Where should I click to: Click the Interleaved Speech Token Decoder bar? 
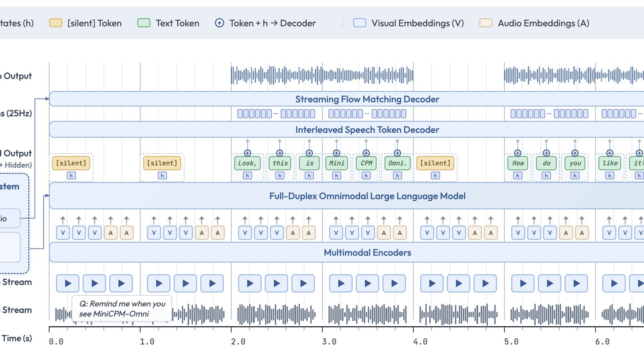click(x=347, y=130)
